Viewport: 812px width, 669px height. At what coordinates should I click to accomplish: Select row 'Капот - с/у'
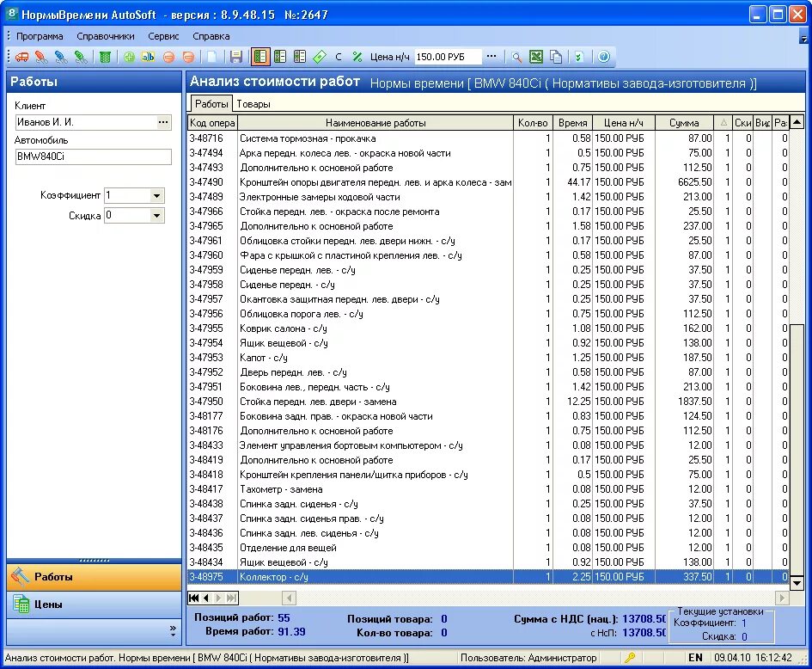(488, 358)
